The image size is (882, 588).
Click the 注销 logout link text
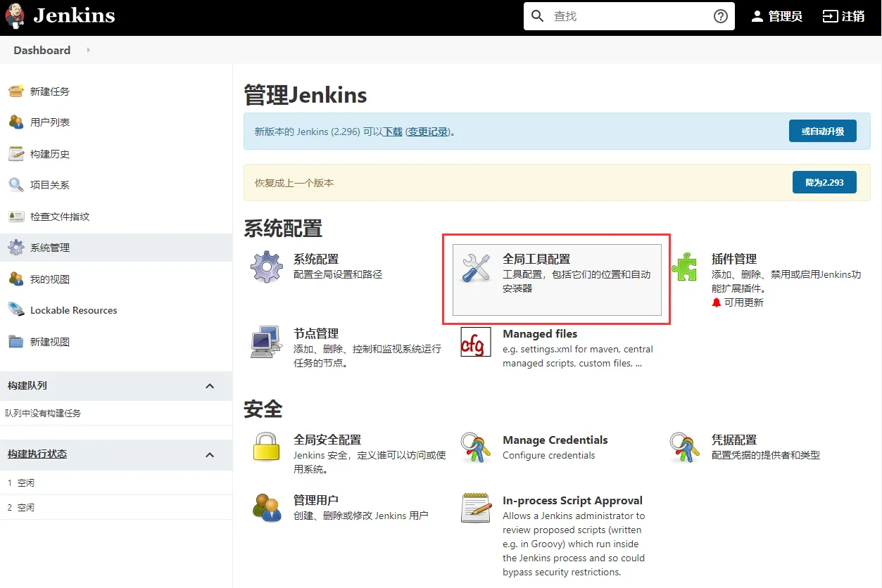(x=853, y=16)
